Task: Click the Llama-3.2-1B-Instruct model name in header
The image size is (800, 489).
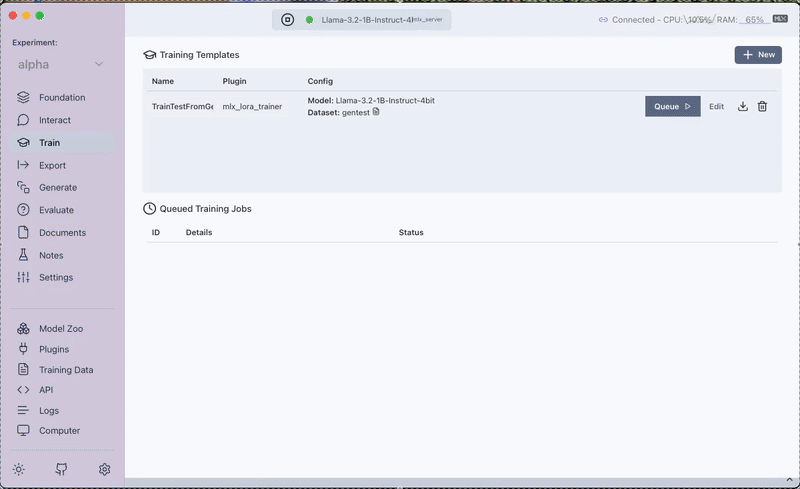Action: click(x=367, y=20)
